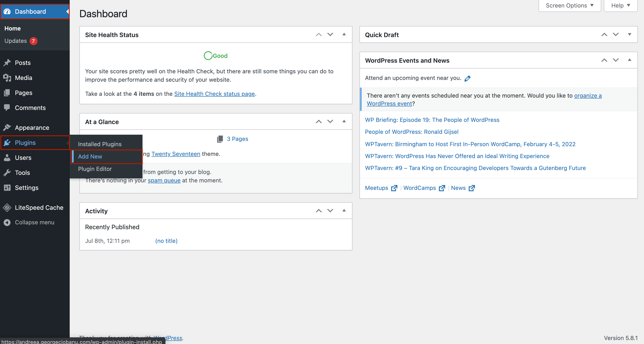
Task: Click the Comments speech bubble icon
Action: (x=7, y=108)
